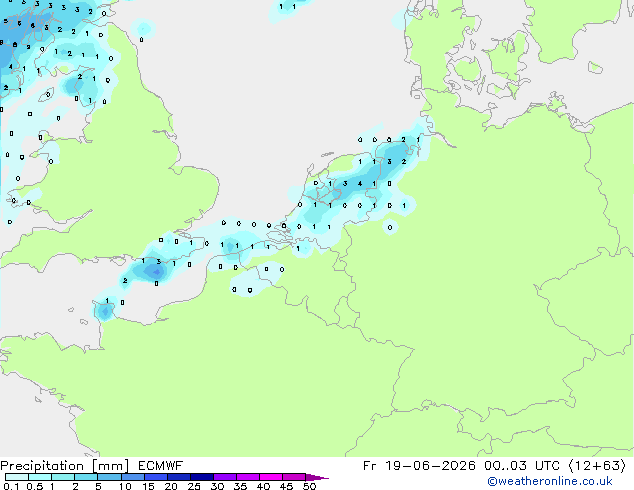
Task: Select legend swatch between 45 and 50
Action: (294, 477)
